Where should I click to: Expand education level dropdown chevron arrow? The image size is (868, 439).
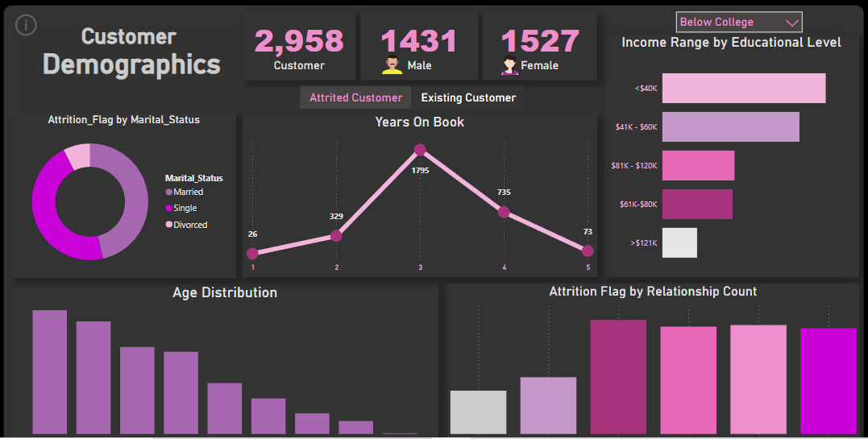(791, 23)
